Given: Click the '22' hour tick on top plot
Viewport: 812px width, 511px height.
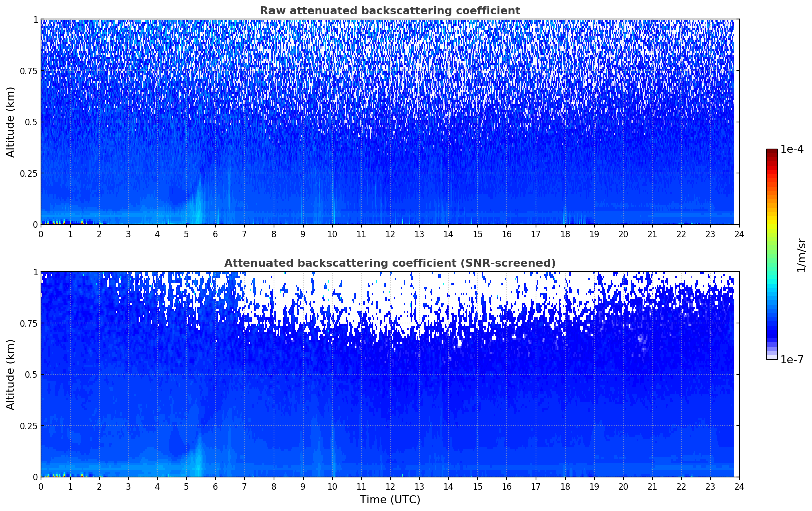Looking at the screenshot, I should [x=681, y=234].
